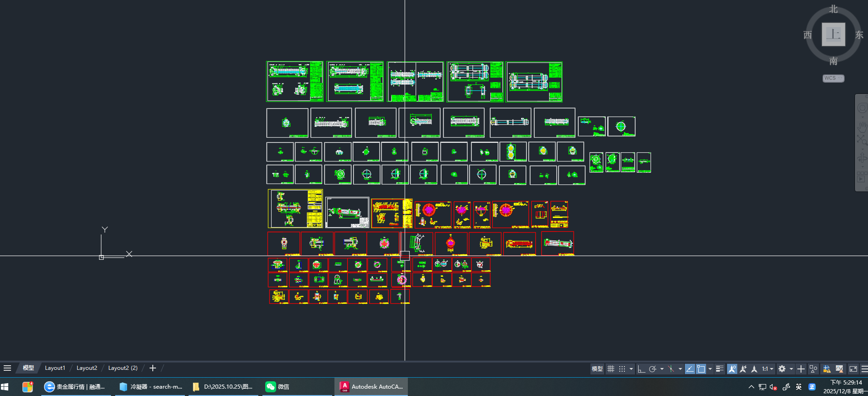Open the taskbar clock 下午 5:29:14
Screen dimensions: 868x396
pyautogui.click(x=846, y=387)
